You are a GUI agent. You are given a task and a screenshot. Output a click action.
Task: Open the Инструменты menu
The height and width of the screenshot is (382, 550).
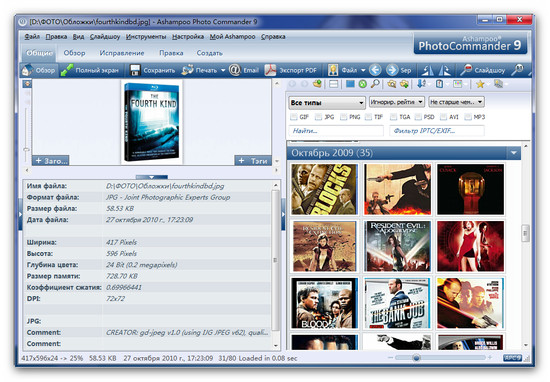click(x=146, y=36)
